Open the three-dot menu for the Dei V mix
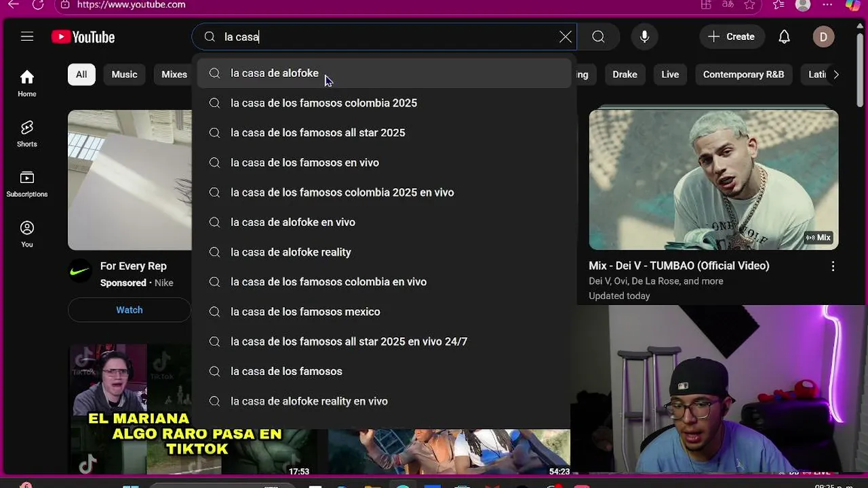Image resolution: width=868 pixels, height=488 pixels. [833, 266]
